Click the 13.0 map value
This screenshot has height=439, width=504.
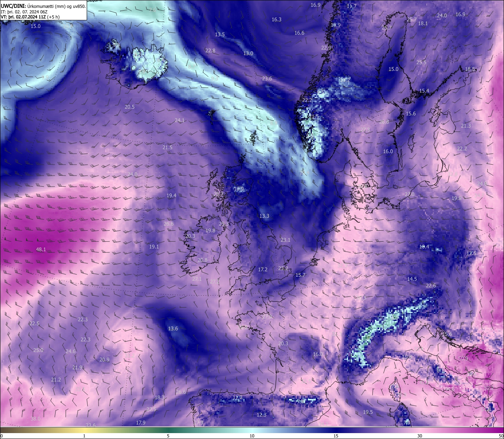(x=248, y=54)
